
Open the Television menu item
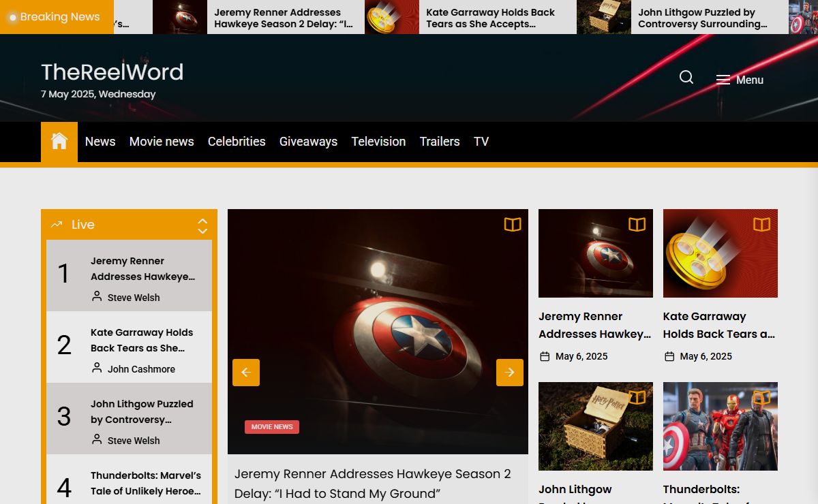pos(378,142)
